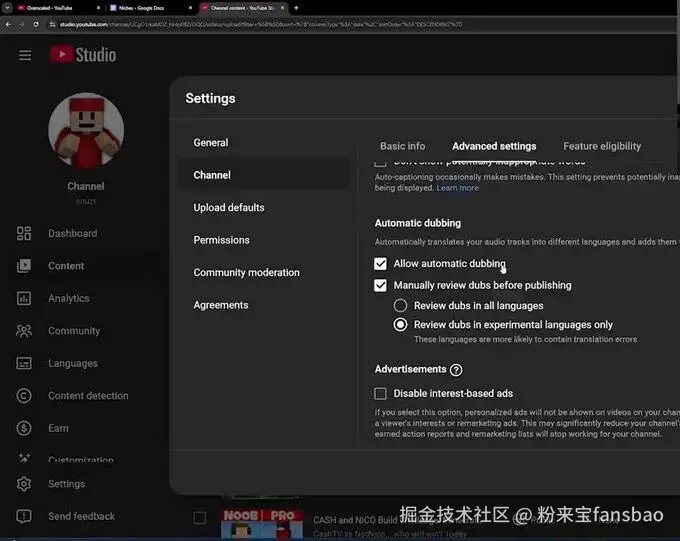Click the browser address bar URL
Image resolution: width=680 pixels, height=541 pixels.
click(260, 25)
